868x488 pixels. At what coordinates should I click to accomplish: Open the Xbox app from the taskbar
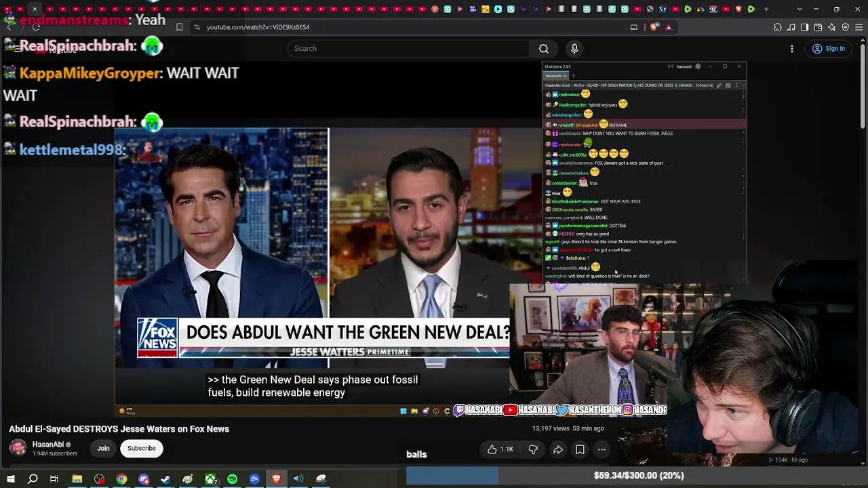(210, 479)
